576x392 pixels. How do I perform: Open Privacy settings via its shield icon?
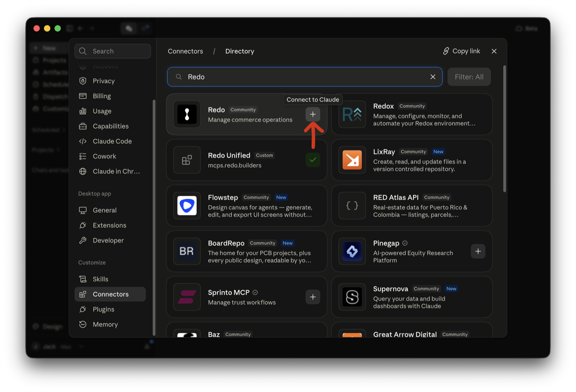tap(83, 81)
